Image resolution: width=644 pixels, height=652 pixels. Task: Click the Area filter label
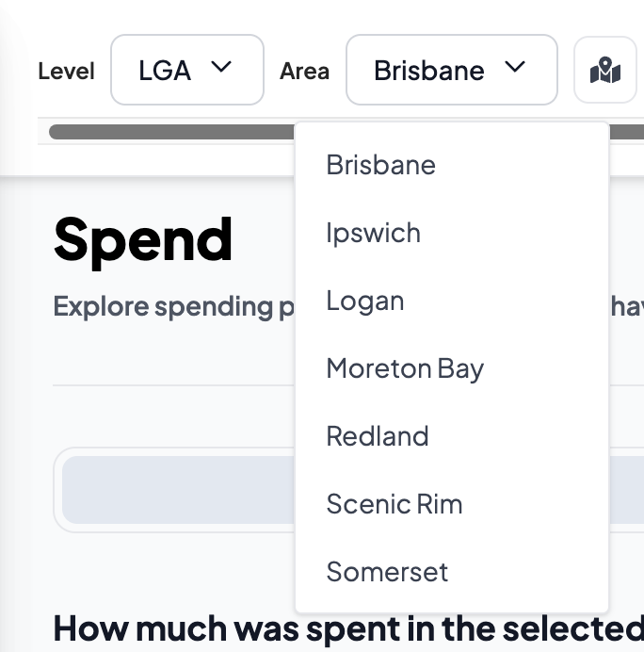[304, 71]
